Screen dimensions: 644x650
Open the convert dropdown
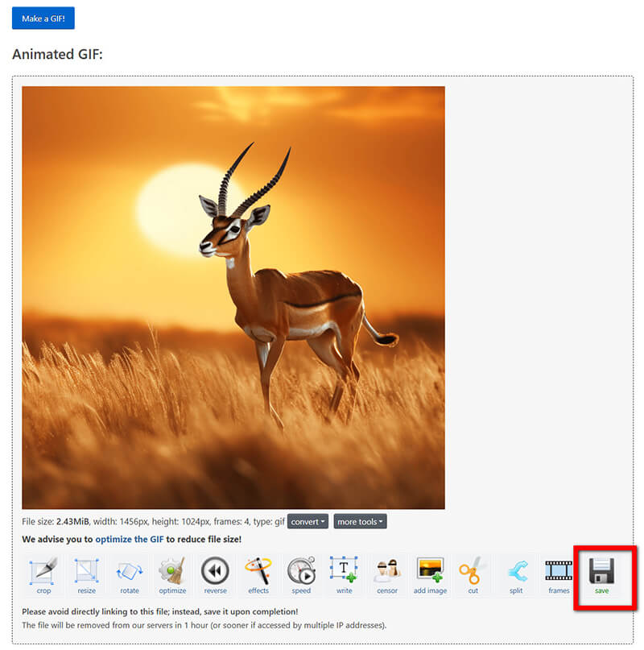click(x=307, y=521)
